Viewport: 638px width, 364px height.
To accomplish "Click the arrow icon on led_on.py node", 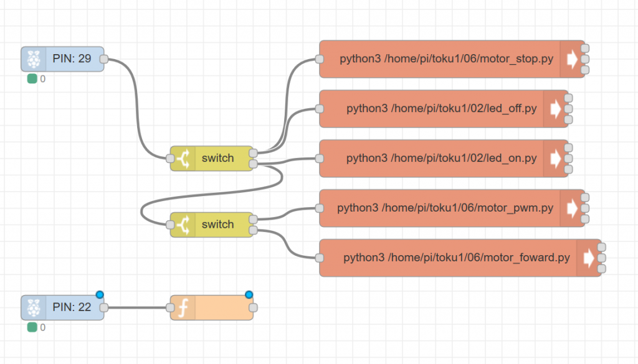I will tap(554, 158).
